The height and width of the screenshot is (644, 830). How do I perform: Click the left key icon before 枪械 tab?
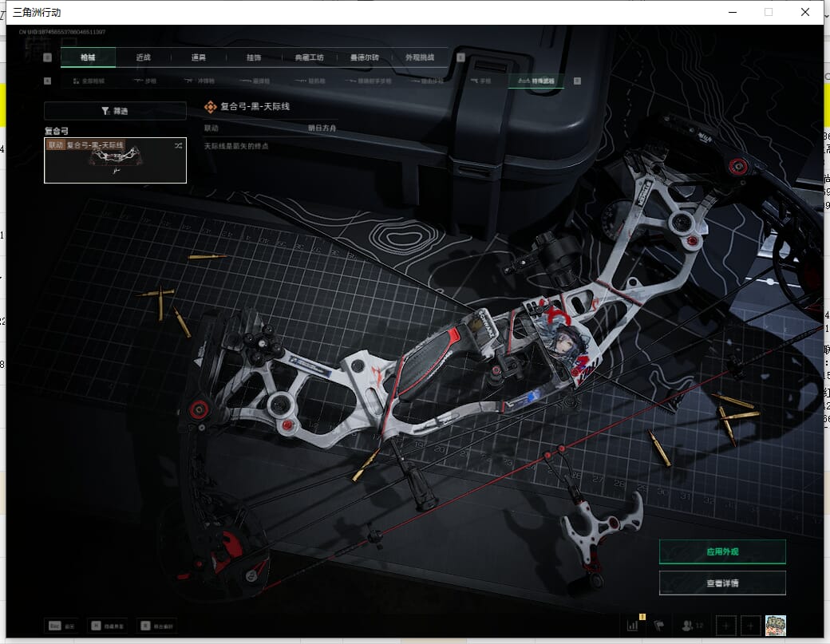tap(48, 57)
